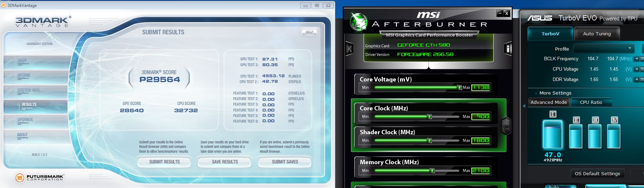Image resolution: width=644 pixels, height=188 pixels.
Task: Click the Afterburner logo emblem
Action: (358, 21)
